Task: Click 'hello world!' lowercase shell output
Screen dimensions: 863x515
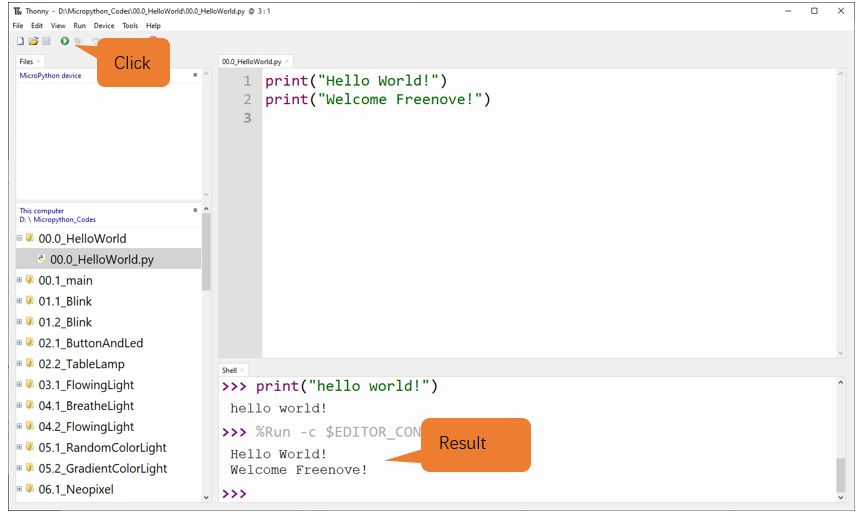Action: [x=278, y=409]
